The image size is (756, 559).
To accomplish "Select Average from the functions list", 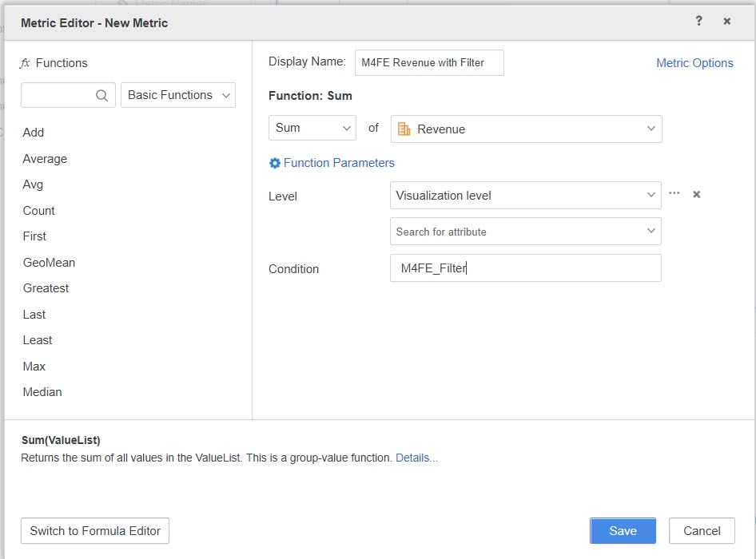I will pyautogui.click(x=45, y=159).
